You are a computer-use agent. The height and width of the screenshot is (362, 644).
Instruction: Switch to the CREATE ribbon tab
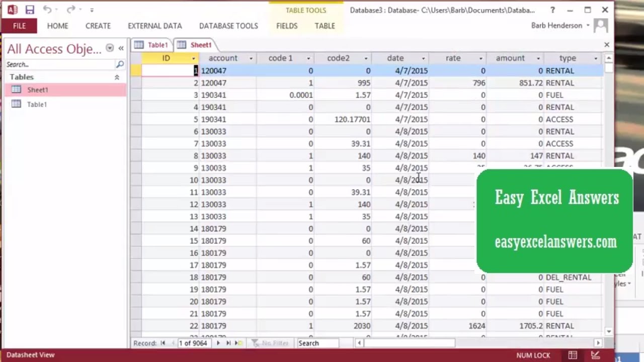[98, 26]
